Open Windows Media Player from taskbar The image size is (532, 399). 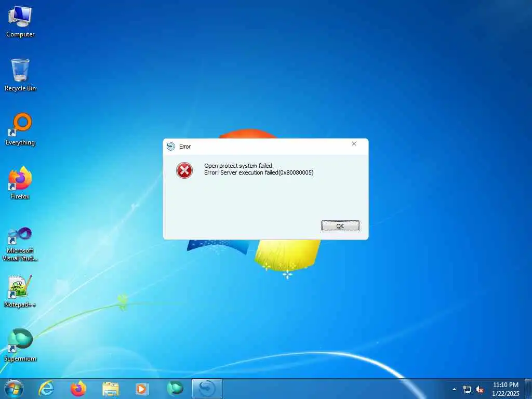coord(141,389)
